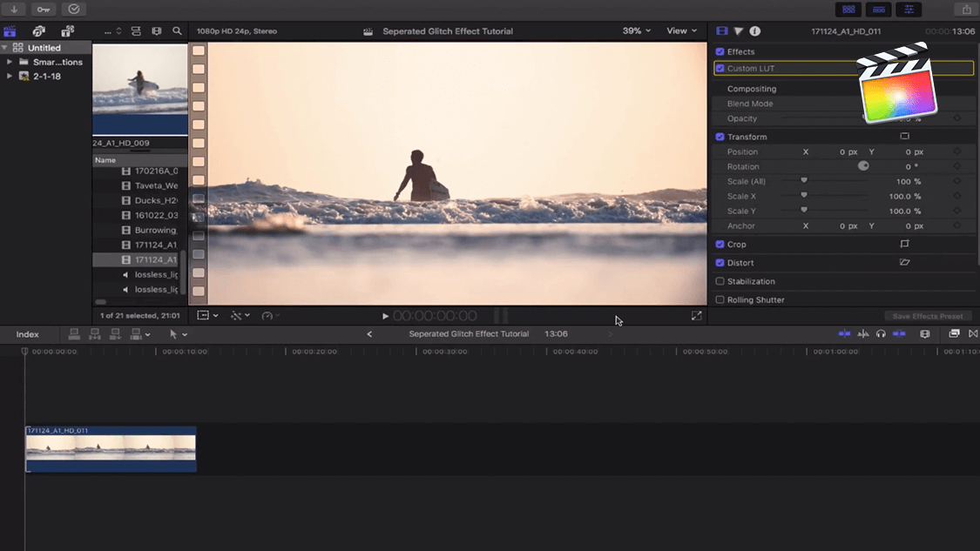
Task: Open the timeline Index tab
Action: (28, 334)
